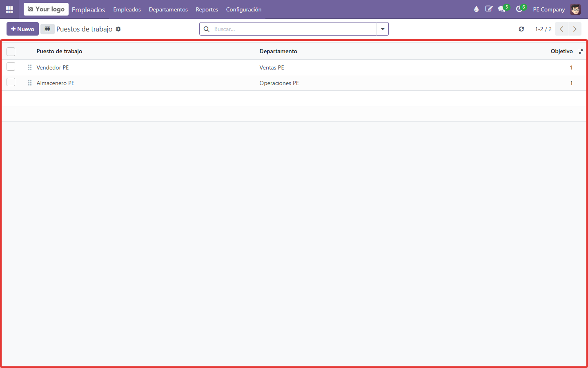Toggle the select-all checkbox in header
This screenshot has width=588, height=368.
coord(11,52)
